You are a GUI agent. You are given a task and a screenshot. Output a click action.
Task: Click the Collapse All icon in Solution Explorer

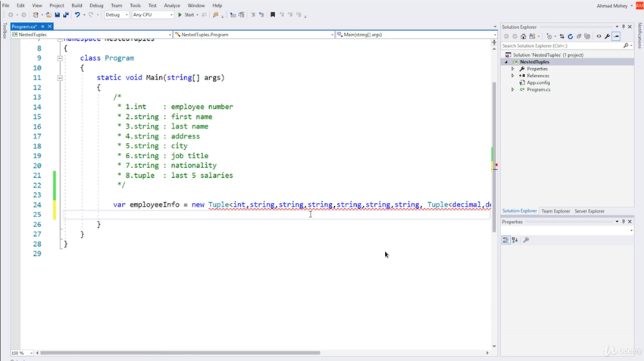[x=579, y=36]
